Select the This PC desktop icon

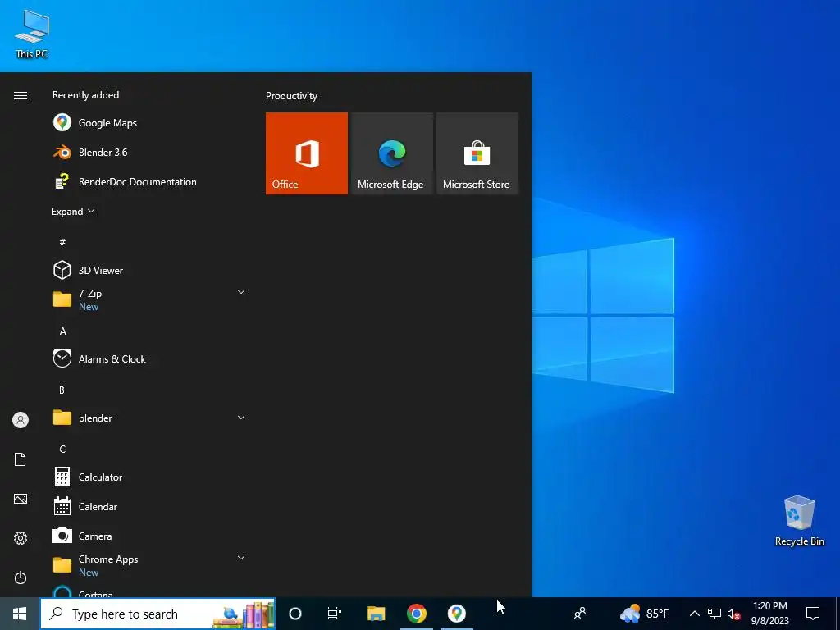(32, 34)
